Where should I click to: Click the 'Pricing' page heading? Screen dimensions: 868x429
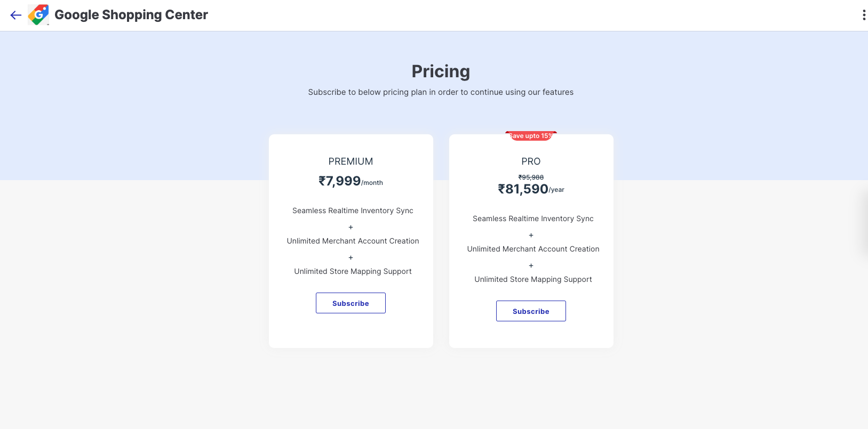click(441, 71)
